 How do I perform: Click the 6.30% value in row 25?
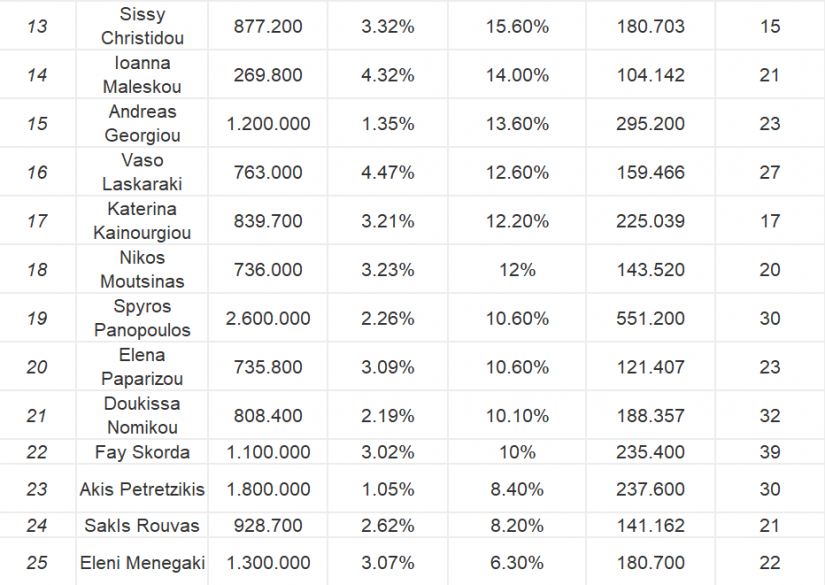pos(517,563)
